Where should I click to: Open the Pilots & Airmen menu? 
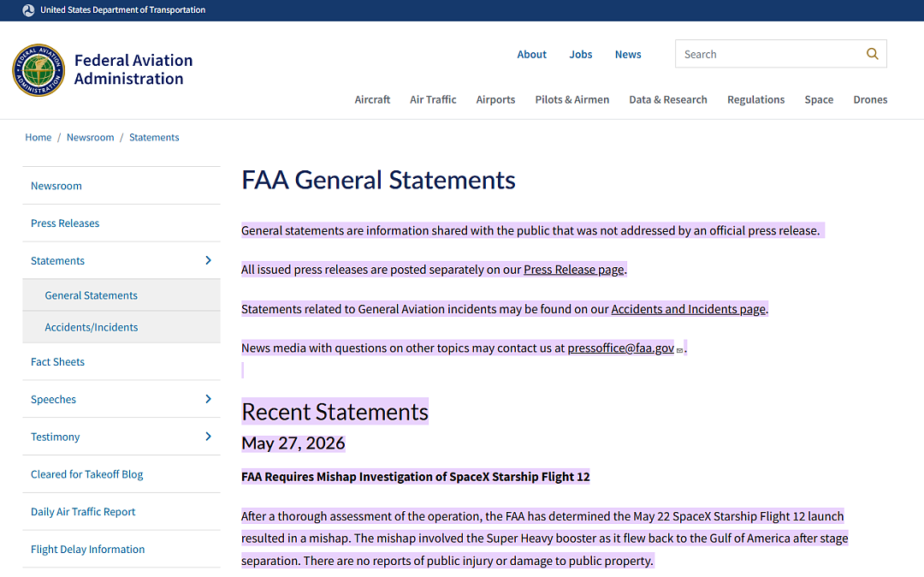tap(572, 99)
